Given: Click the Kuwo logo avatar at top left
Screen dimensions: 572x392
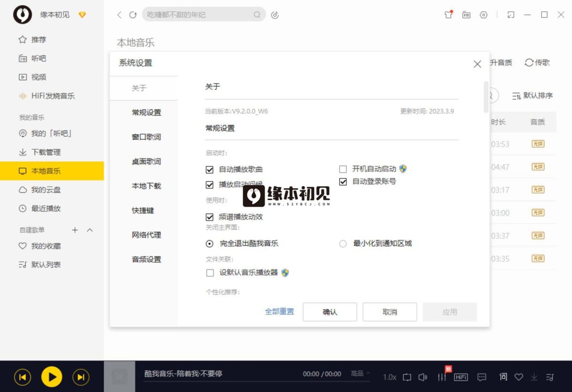Looking at the screenshot, I should pos(22,15).
